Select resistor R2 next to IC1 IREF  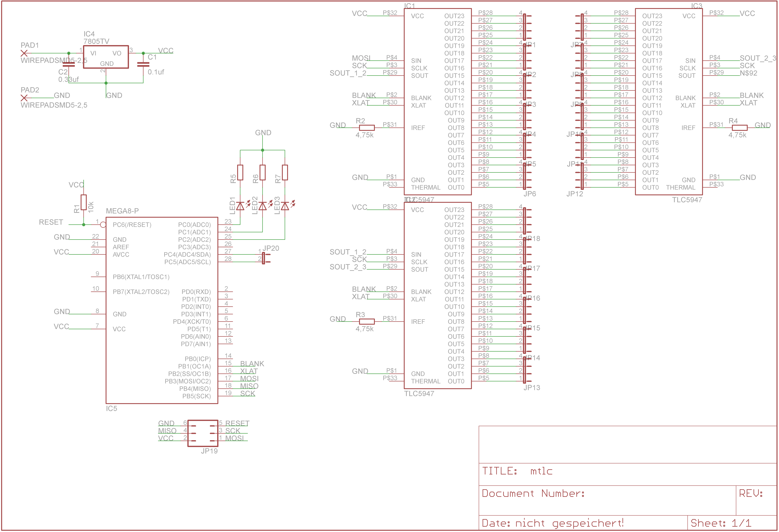367,128
